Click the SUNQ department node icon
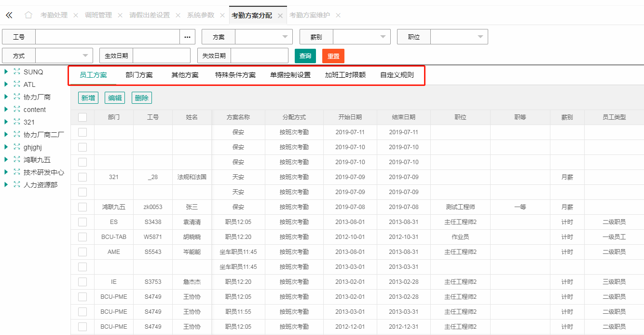The image size is (644, 335). [x=17, y=72]
